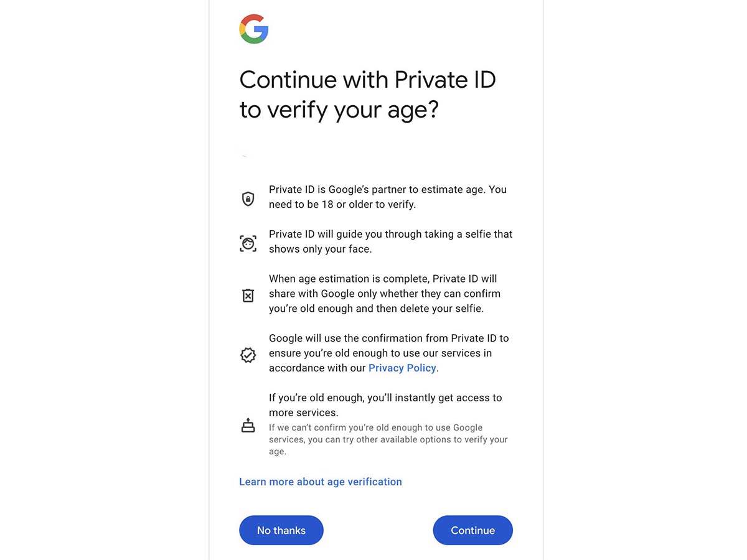This screenshot has height=560, width=747.
Task: Click the age estimation description paragraph
Action: [387, 196]
